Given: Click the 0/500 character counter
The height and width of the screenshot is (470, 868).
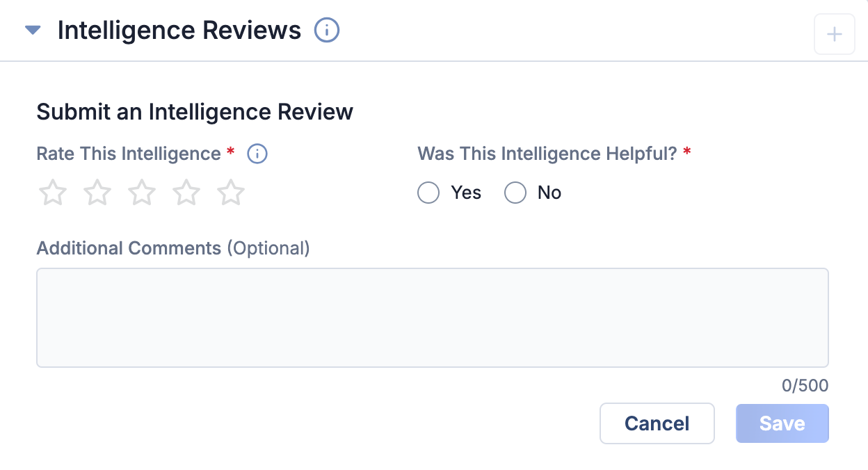Looking at the screenshot, I should tap(805, 385).
